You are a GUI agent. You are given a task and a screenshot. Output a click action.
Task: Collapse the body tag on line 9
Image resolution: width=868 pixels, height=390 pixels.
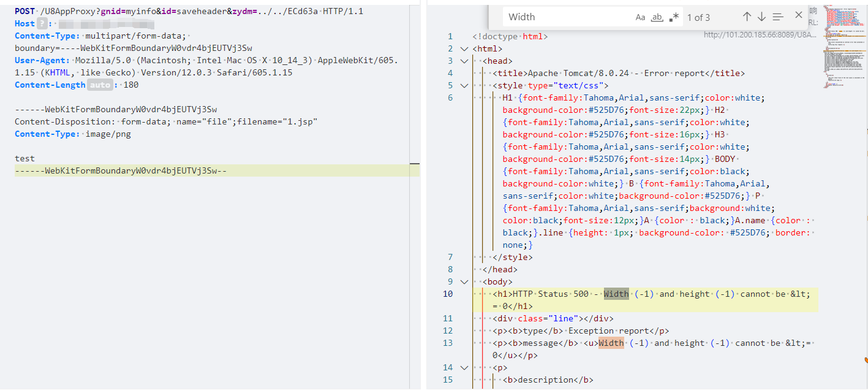click(x=464, y=281)
